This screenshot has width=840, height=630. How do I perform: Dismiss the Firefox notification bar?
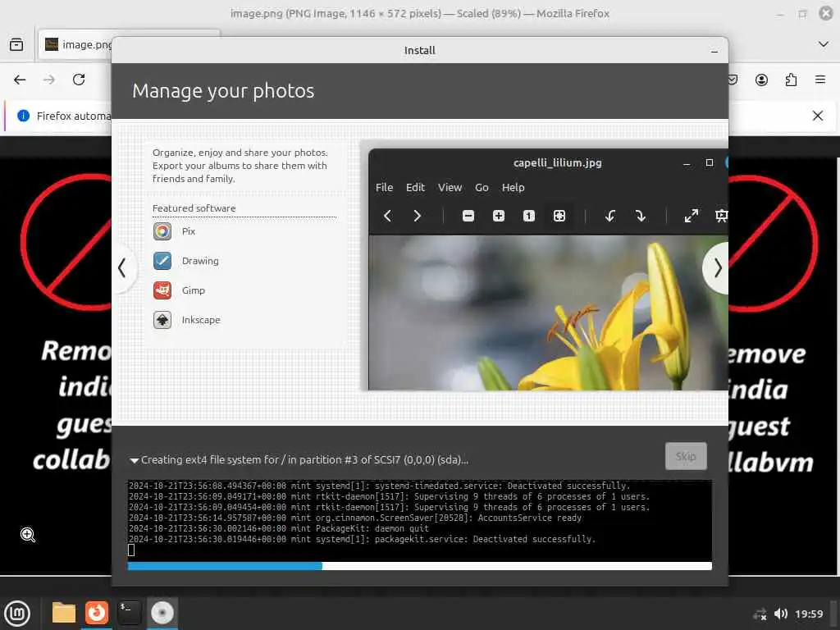pyautogui.click(x=818, y=116)
